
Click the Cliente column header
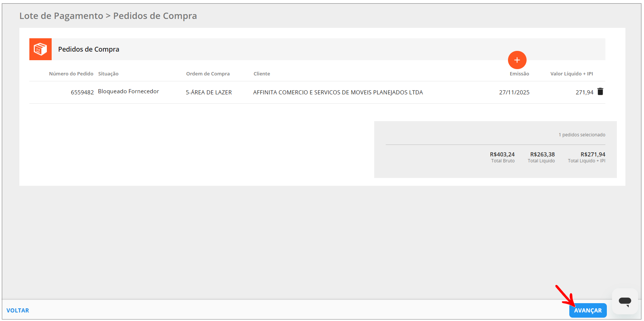click(x=262, y=74)
